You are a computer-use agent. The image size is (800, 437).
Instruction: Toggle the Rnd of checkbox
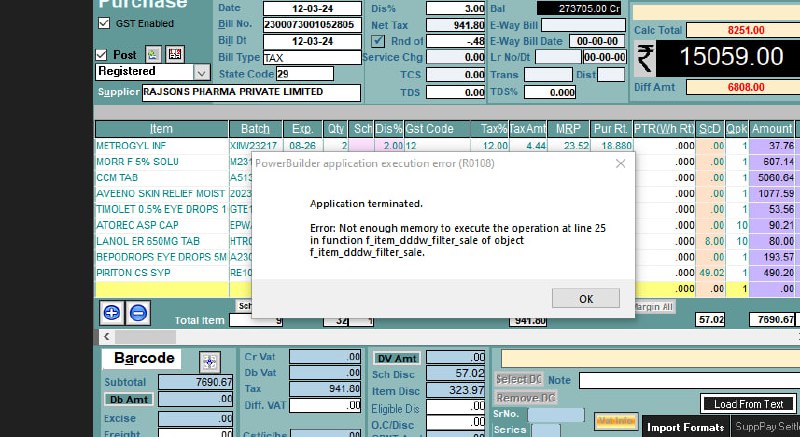[378, 41]
